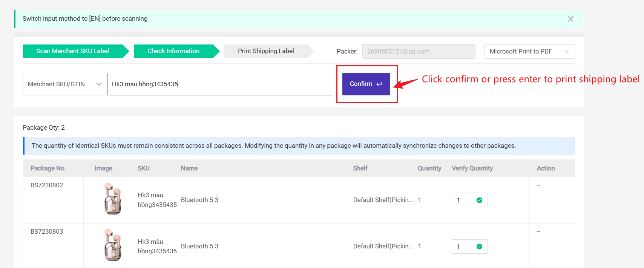Click the Action column header

click(x=546, y=168)
